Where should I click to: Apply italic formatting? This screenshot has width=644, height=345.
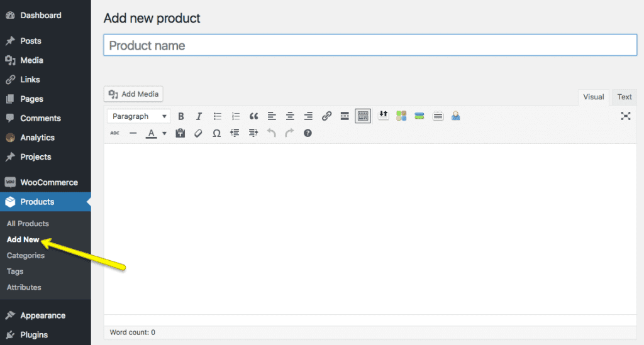click(199, 116)
